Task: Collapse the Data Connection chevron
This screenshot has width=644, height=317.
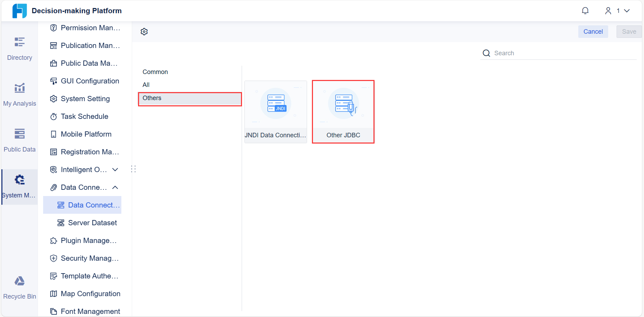Action: pos(115,187)
